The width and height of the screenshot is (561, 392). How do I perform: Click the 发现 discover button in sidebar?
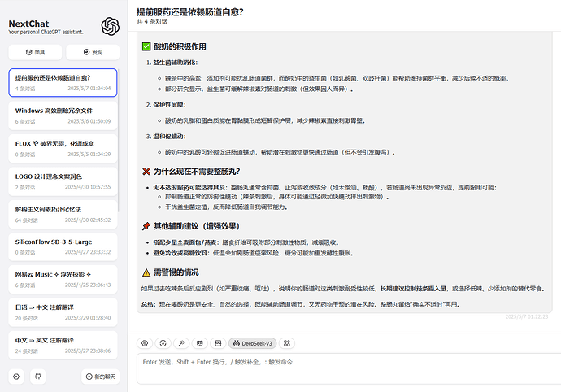93,52
